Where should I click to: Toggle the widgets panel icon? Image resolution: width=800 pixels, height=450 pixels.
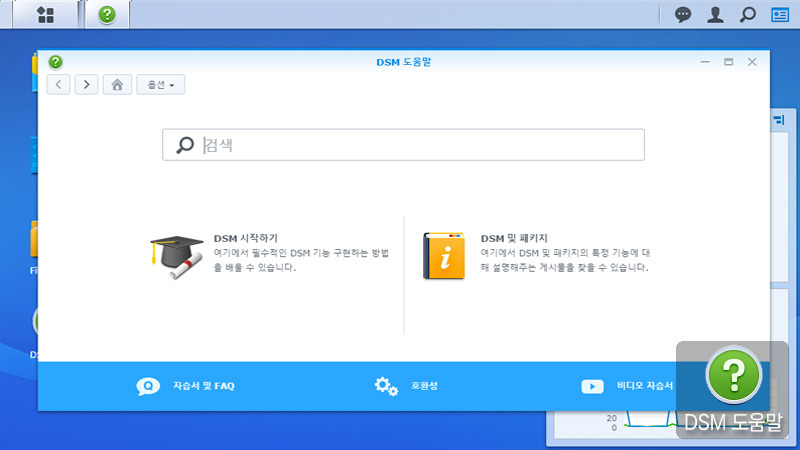[780, 15]
